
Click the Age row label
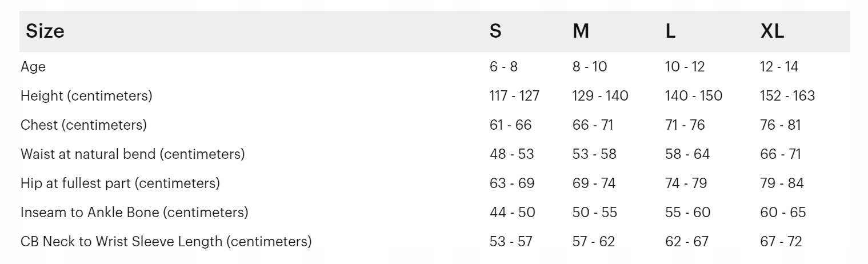click(33, 67)
